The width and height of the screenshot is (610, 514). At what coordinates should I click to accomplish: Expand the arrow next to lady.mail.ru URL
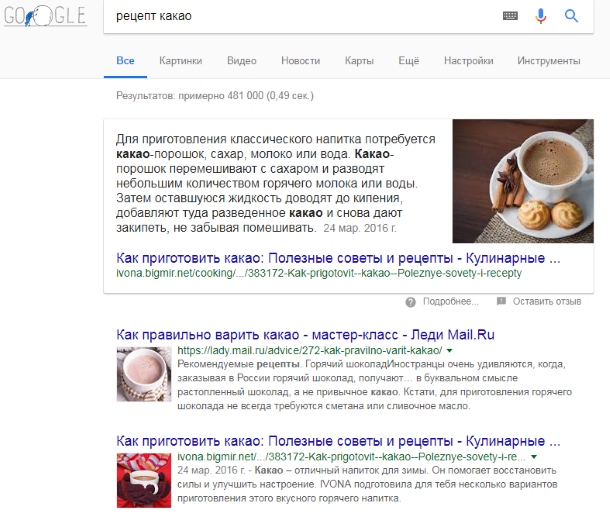[449, 351]
